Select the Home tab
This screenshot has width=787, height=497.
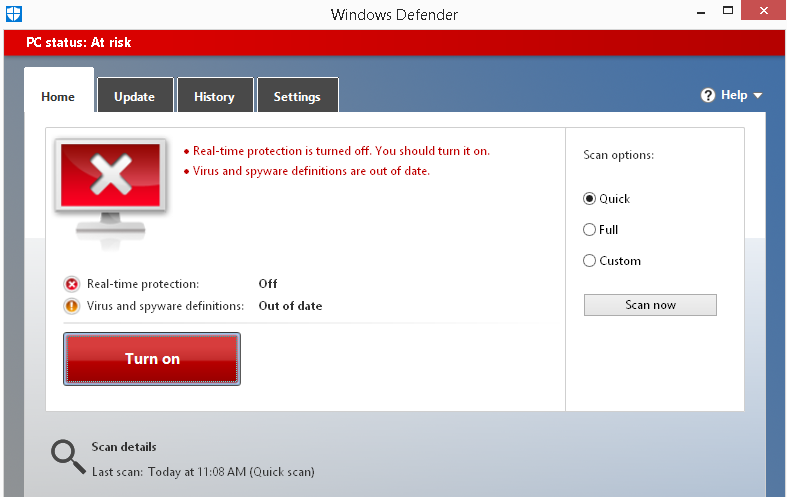(58, 97)
